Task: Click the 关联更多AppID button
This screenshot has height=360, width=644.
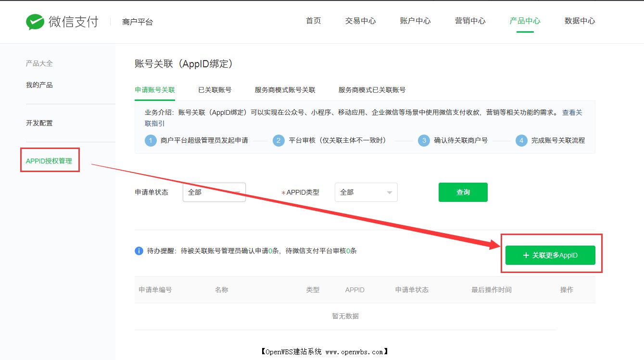Action: click(550, 255)
